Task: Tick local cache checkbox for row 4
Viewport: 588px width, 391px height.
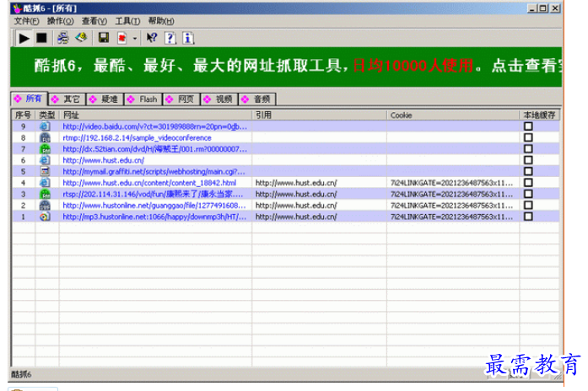Action: coord(528,182)
